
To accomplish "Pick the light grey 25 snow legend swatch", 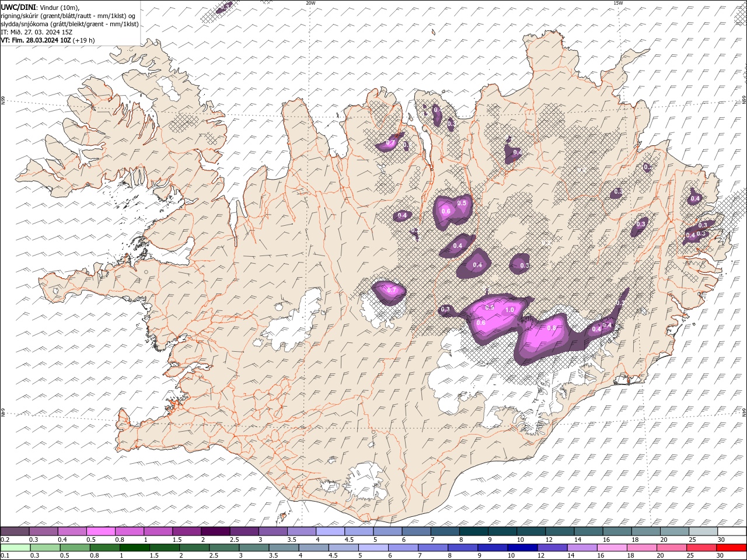I will point(703,531).
